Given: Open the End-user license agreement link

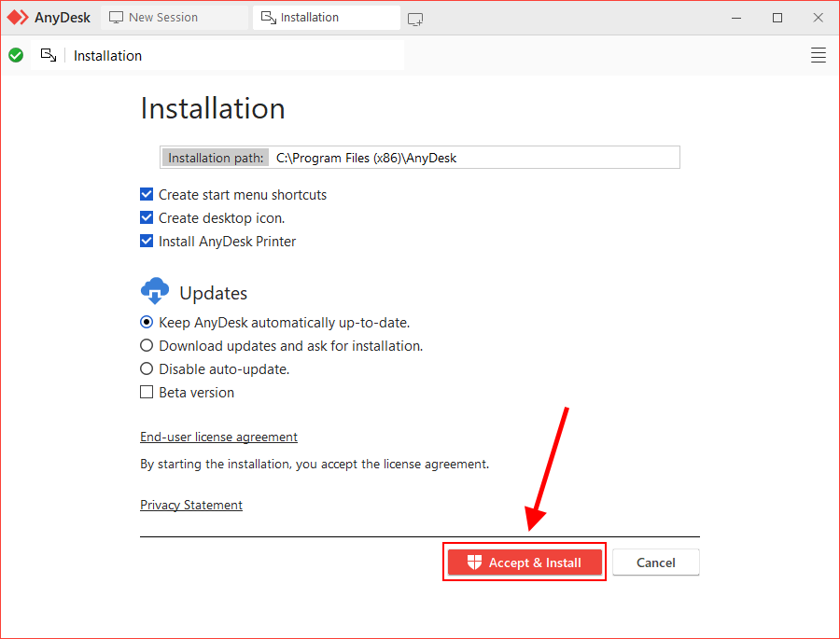Looking at the screenshot, I should [218, 438].
